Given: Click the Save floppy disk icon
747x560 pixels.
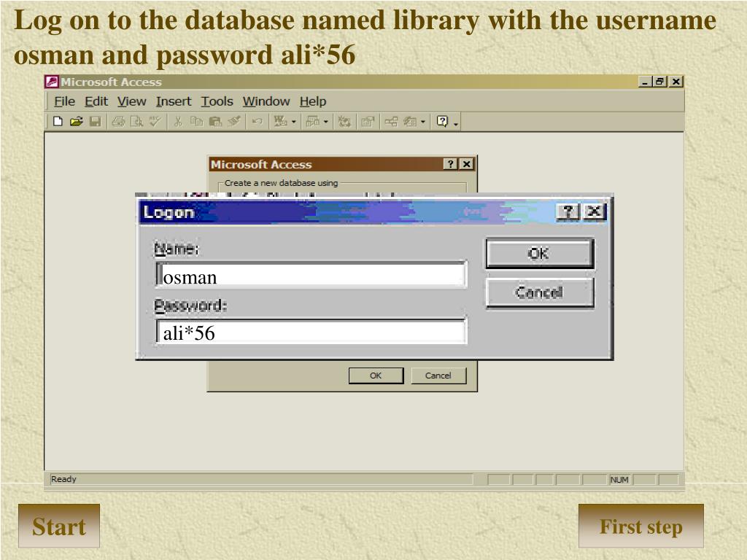Looking at the screenshot, I should coord(96,122).
